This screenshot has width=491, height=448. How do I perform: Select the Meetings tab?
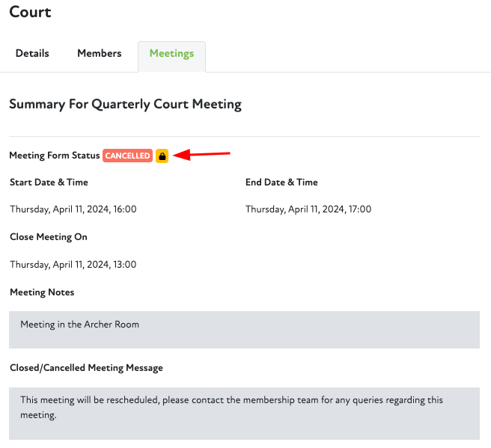(x=171, y=54)
